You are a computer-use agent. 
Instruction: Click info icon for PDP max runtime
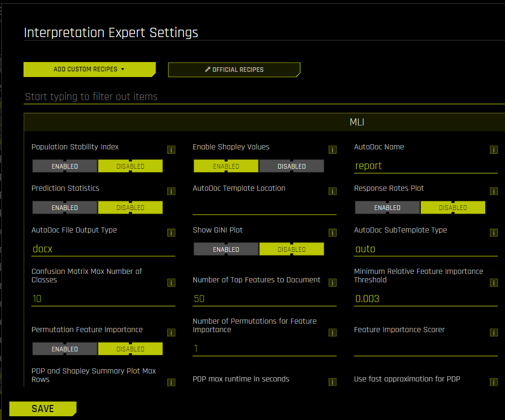pyautogui.click(x=332, y=382)
